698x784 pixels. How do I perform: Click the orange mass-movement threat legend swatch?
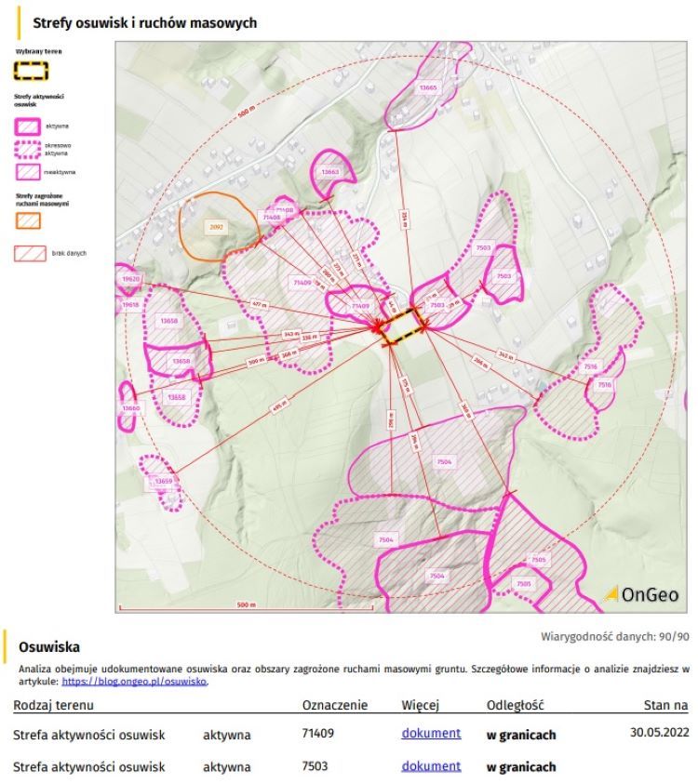28,220
